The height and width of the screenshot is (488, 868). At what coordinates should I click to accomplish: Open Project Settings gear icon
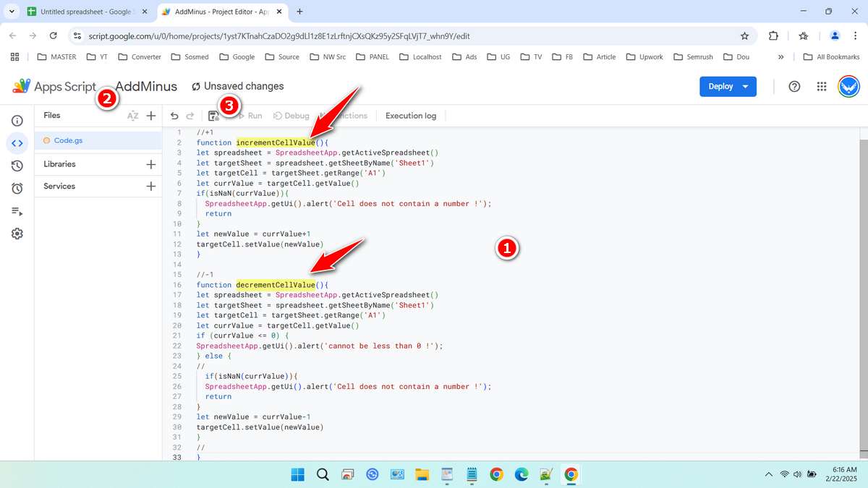tap(17, 234)
